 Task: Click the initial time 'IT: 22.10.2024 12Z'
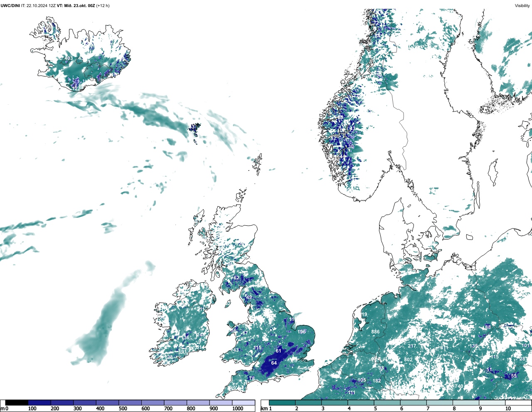click(x=39, y=6)
